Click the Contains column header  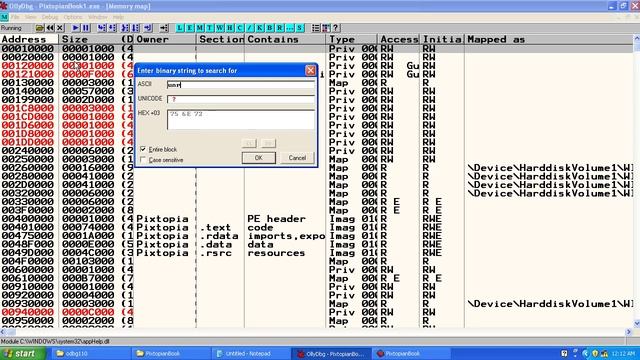[x=285, y=39]
